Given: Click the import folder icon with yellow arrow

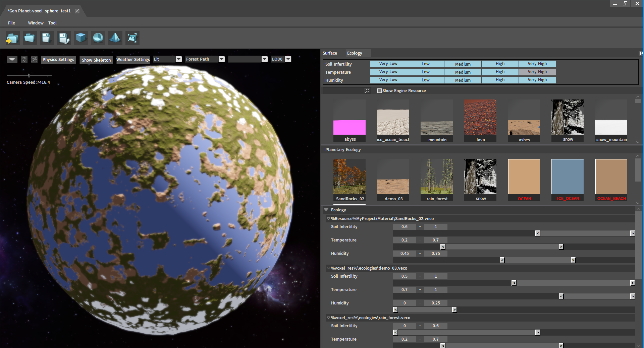Looking at the screenshot, I should 12,38.
